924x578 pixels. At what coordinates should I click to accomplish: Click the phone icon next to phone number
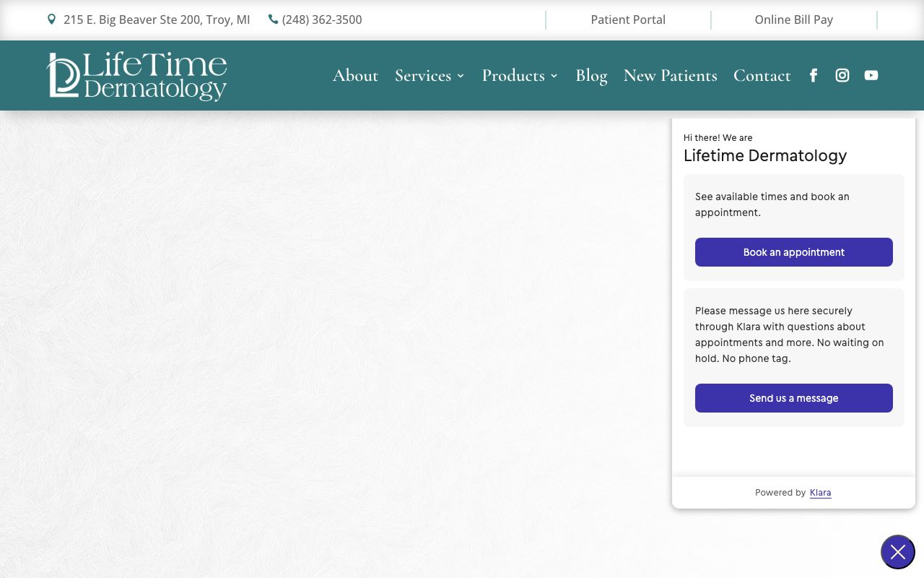273,20
